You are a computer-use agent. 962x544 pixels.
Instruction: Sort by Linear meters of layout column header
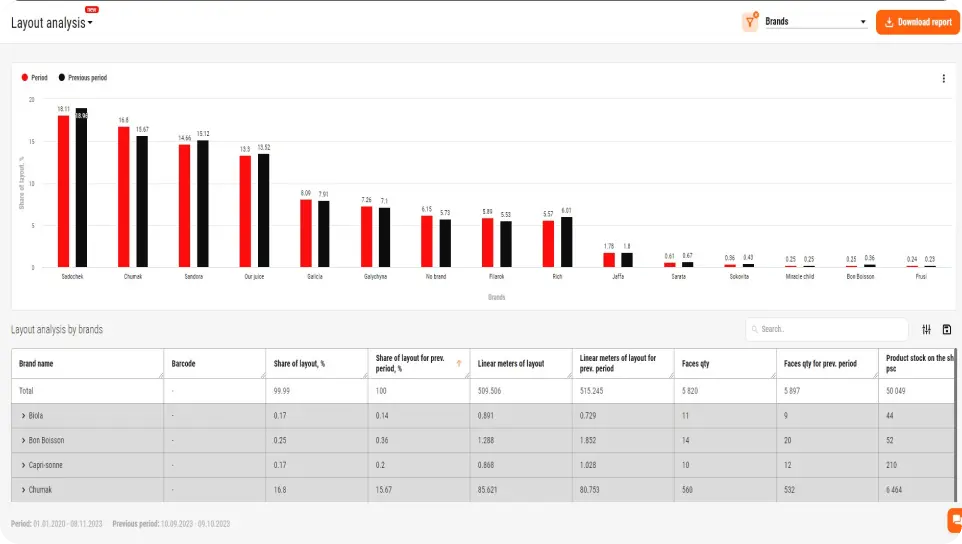pos(511,363)
